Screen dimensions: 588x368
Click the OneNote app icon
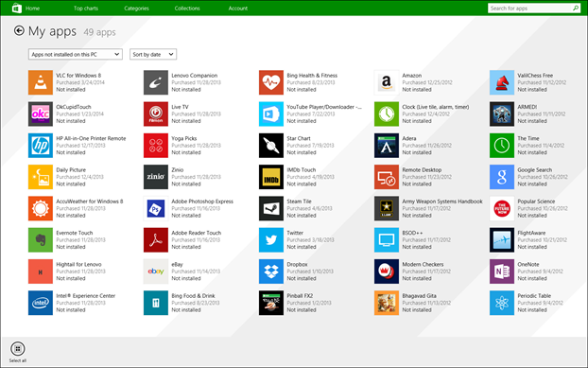(502, 272)
